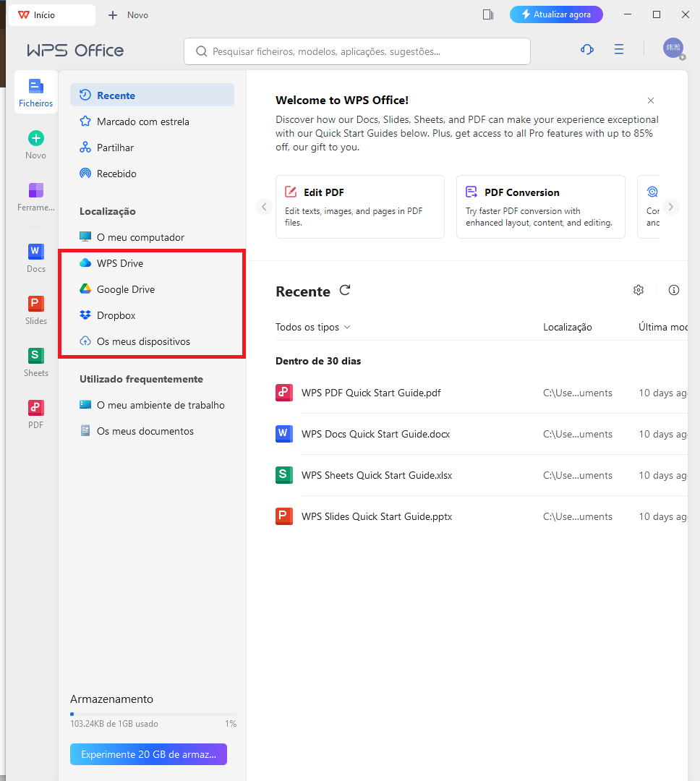This screenshot has width=700, height=781.
Task: Open the Edit PDF card
Action: pos(359,207)
